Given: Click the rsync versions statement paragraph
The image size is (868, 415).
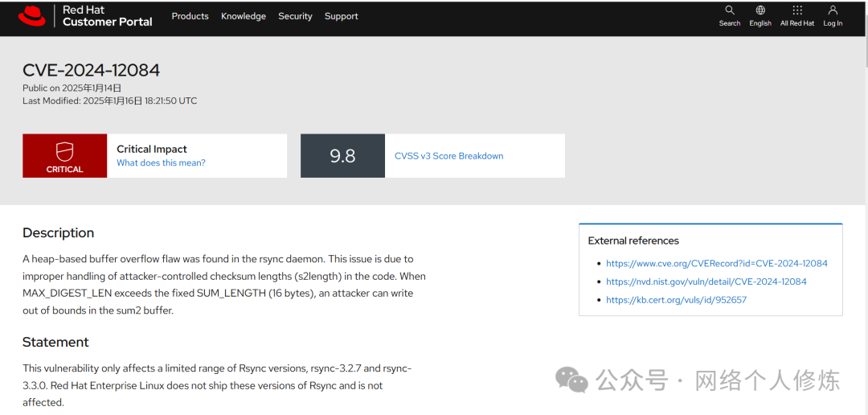Looking at the screenshot, I should 217,385.
